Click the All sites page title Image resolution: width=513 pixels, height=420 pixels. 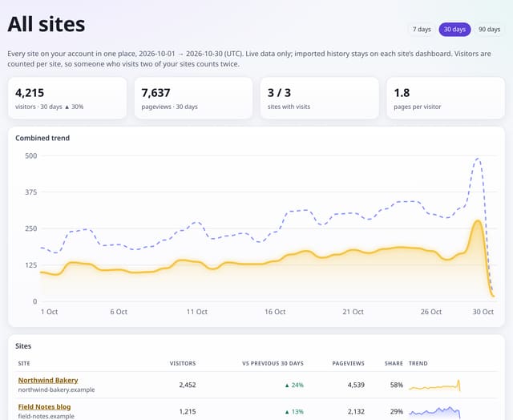[x=46, y=24]
